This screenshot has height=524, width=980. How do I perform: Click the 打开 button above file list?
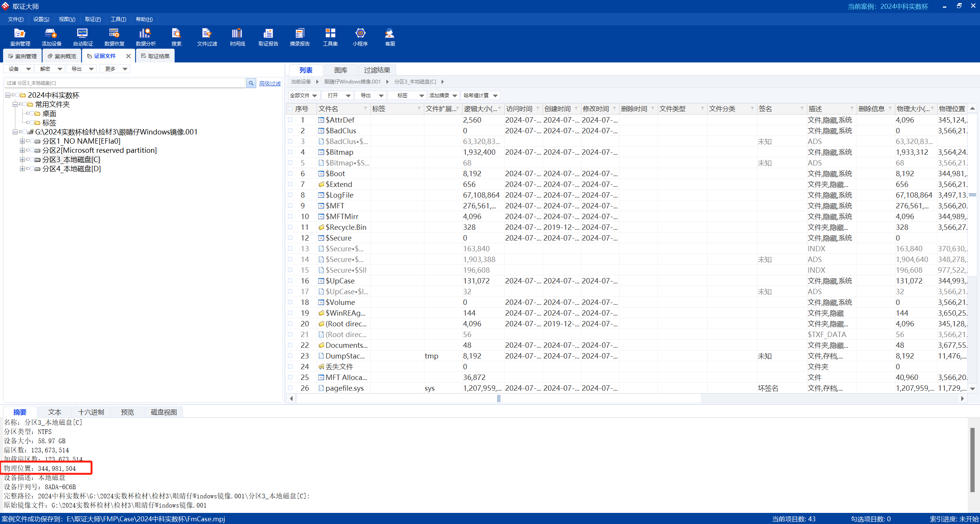337,95
